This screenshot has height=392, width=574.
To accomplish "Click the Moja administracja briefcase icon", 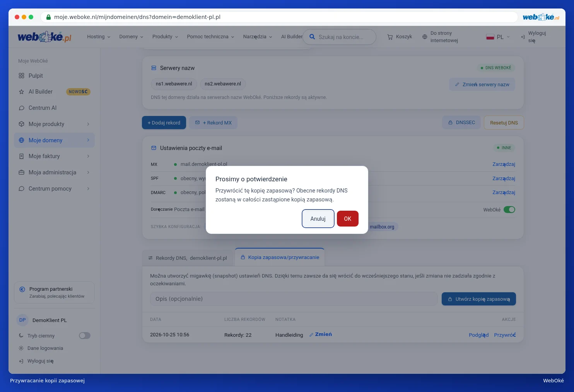I will click(x=21, y=172).
